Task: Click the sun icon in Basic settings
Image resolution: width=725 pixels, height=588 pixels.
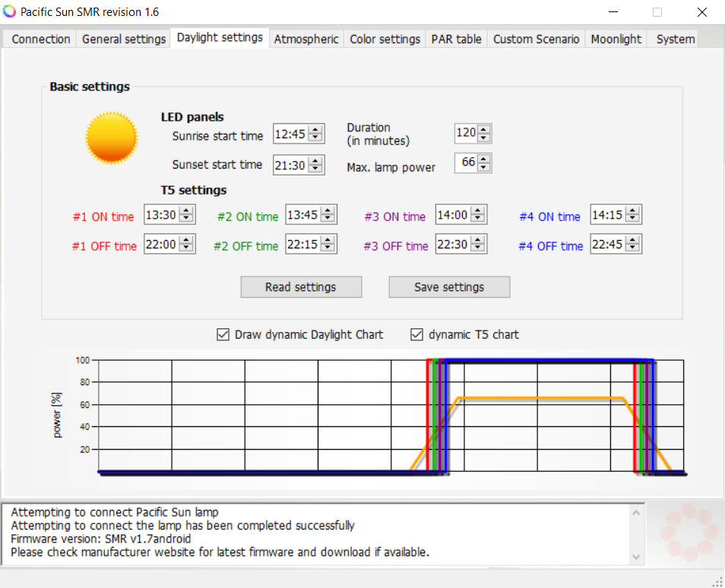Action: (x=112, y=138)
